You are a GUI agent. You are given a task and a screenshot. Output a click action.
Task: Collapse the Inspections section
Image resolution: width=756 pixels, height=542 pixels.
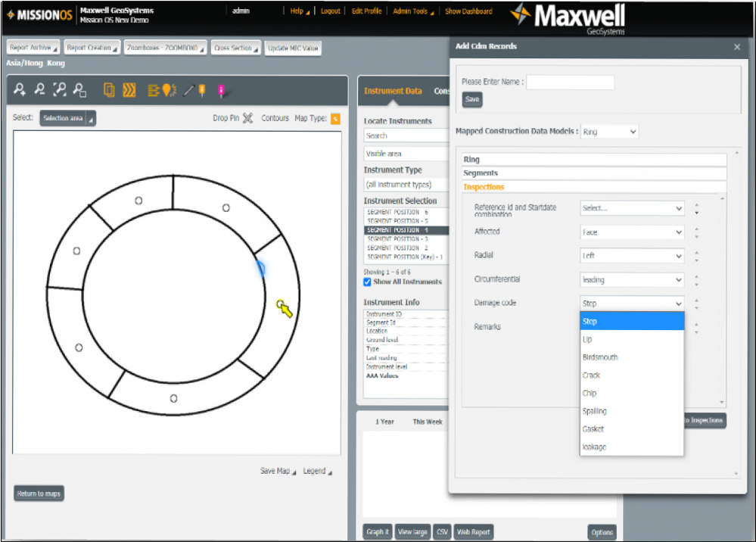[594, 187]
